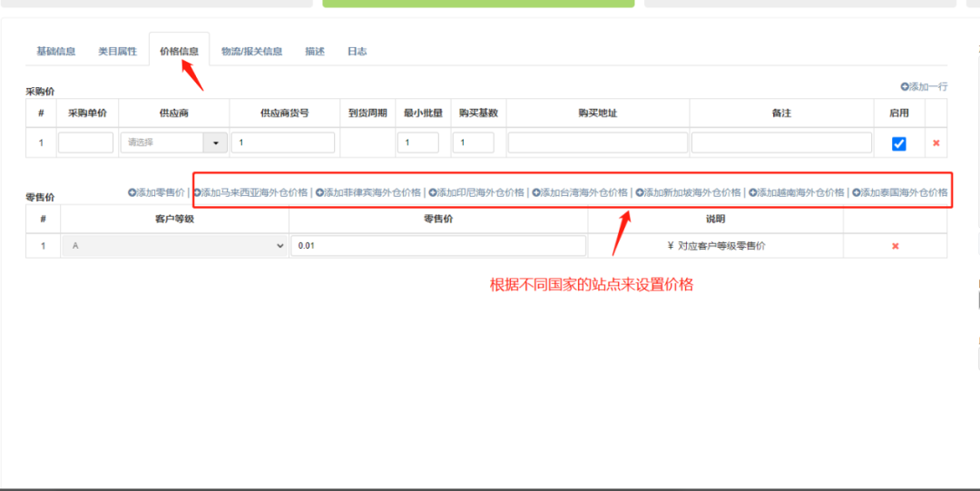Click 添加马来西亚海外仓价格
Image resolution: width=980 pixels, height=491 pixels.
(x=250, y=192)
